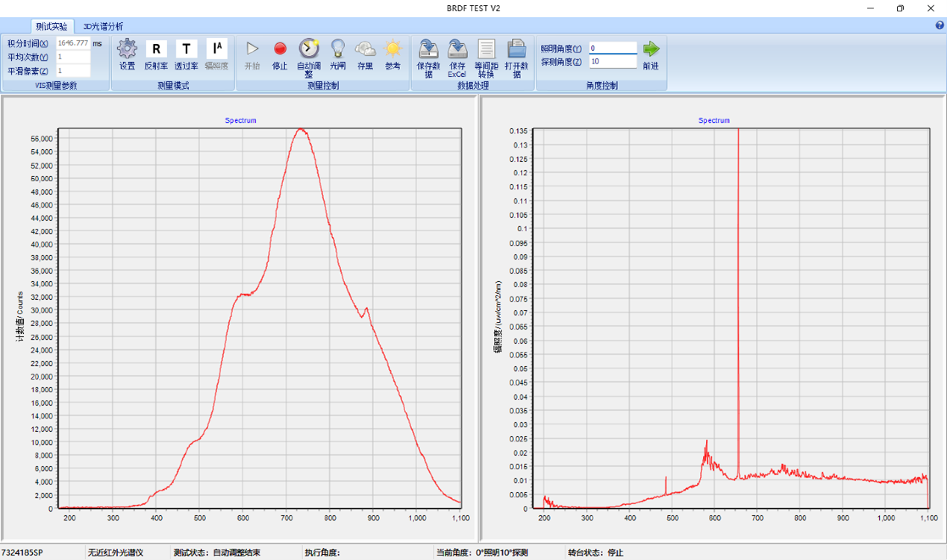
Task: Click the 前进 green arrow button
Action: point(651,49)
